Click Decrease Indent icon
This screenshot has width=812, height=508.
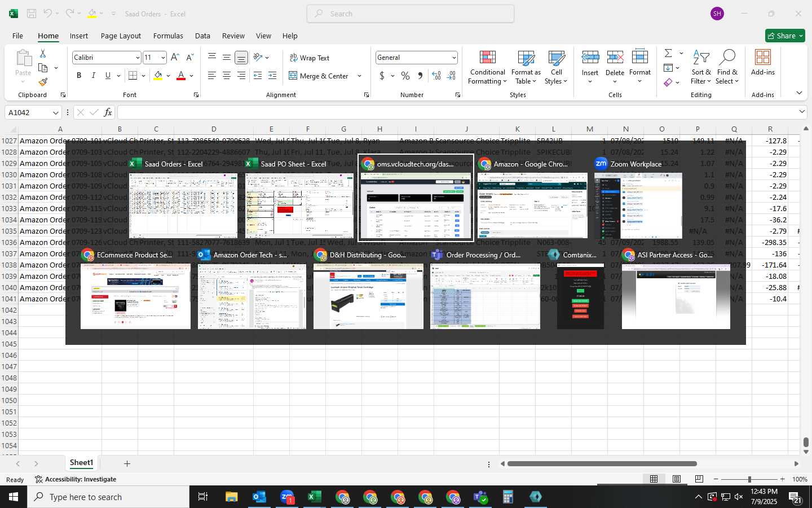pyautogui.click(x=258, y=76)
